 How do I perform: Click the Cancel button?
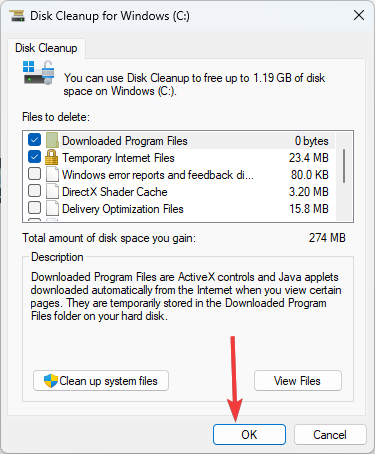pyautogui.click(x=330, y=434)
